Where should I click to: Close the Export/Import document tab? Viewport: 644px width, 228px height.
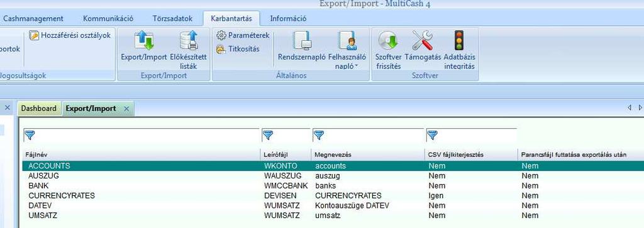pos(126,109)
